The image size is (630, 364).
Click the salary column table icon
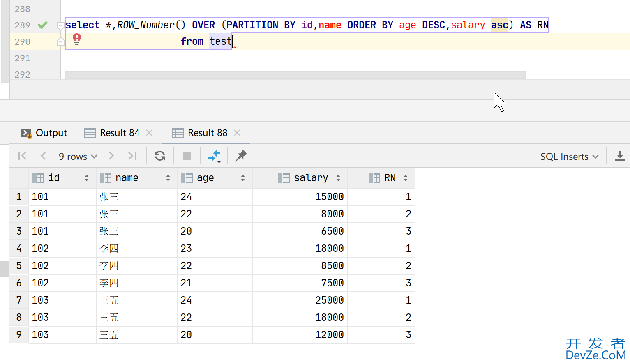click(284, 178)
